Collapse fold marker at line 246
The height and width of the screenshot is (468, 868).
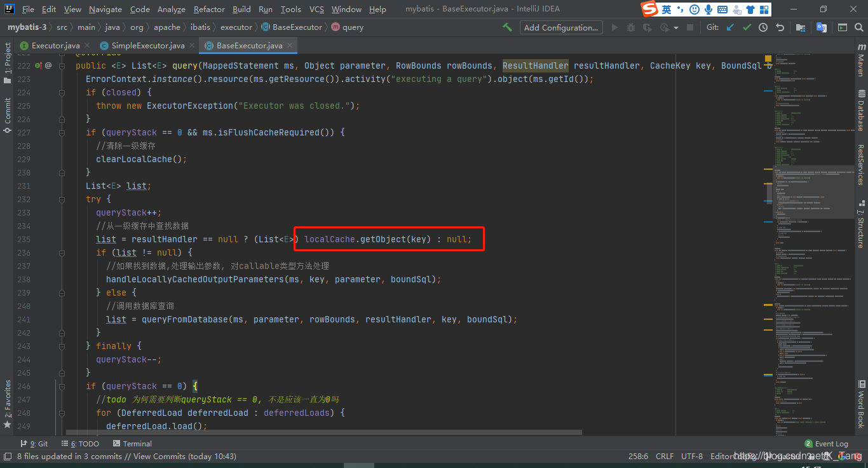[x=62, y=386]
